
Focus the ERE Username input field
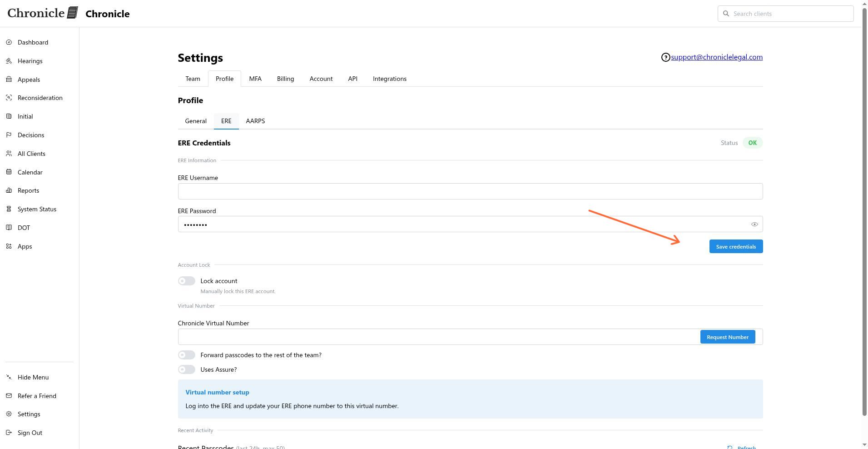click(470, 191)
